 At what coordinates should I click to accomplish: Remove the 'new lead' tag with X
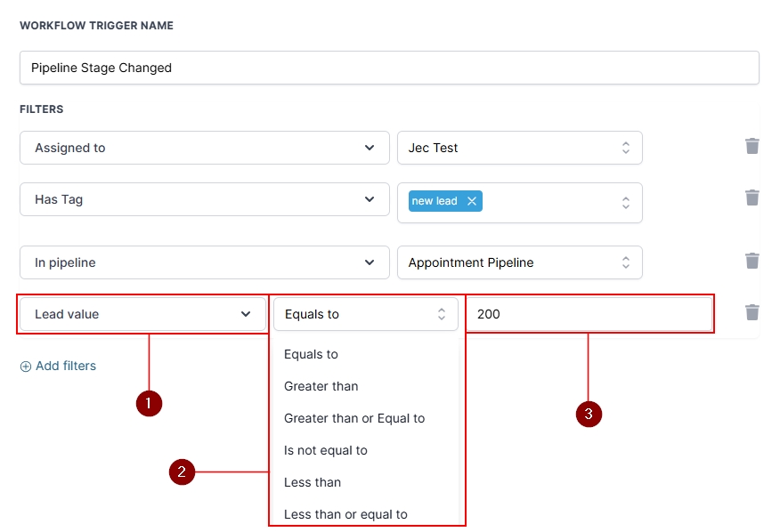pos(472,201)
